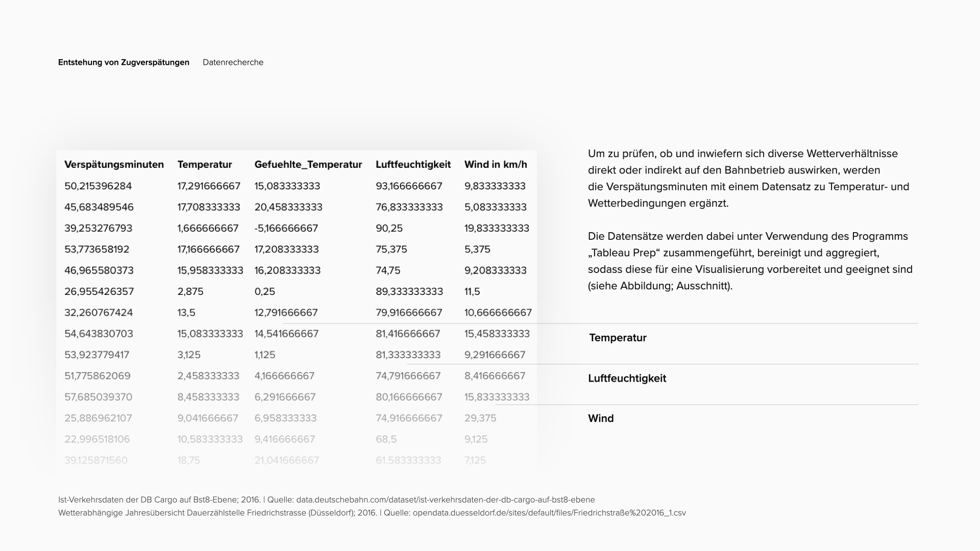Select the 'Wind' legend label at right

tap(601, 418)
